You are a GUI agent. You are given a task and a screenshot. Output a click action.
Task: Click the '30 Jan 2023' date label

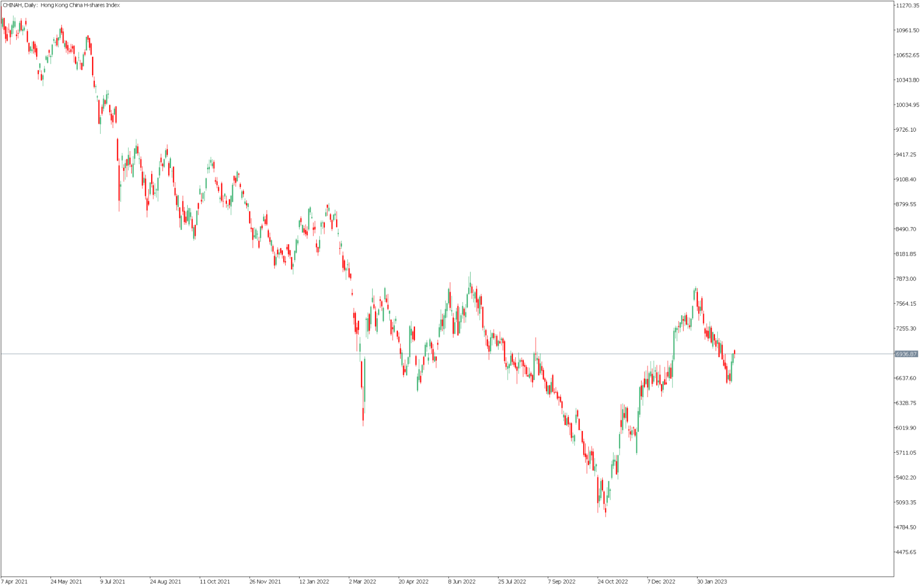pos(712,582)
